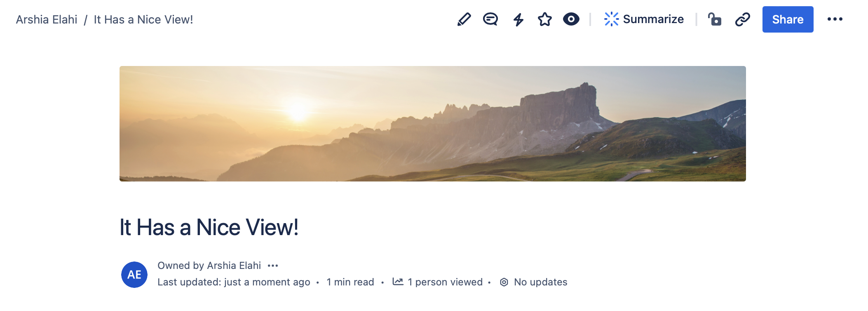Image resolution: width=868 pixels, height=311 pixels.
Task: Open analytics via "1 person viewed"
Action: [x=445, y=282]
